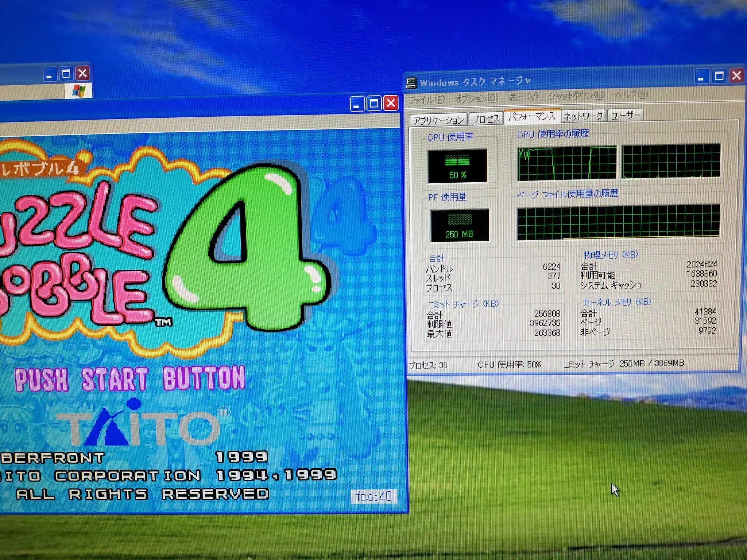Close the Puzzle Bobble 4 game window
747x560 pixels.
pos(391,103)
